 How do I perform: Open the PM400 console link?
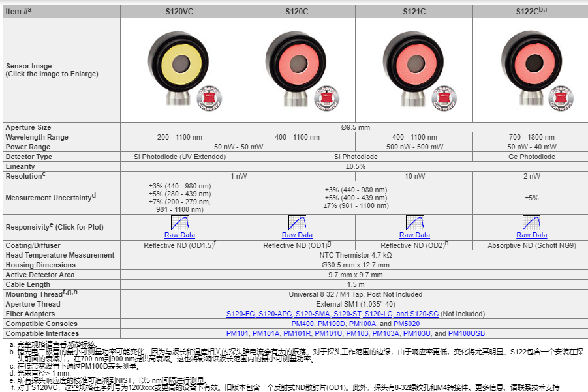pos(302,324)
